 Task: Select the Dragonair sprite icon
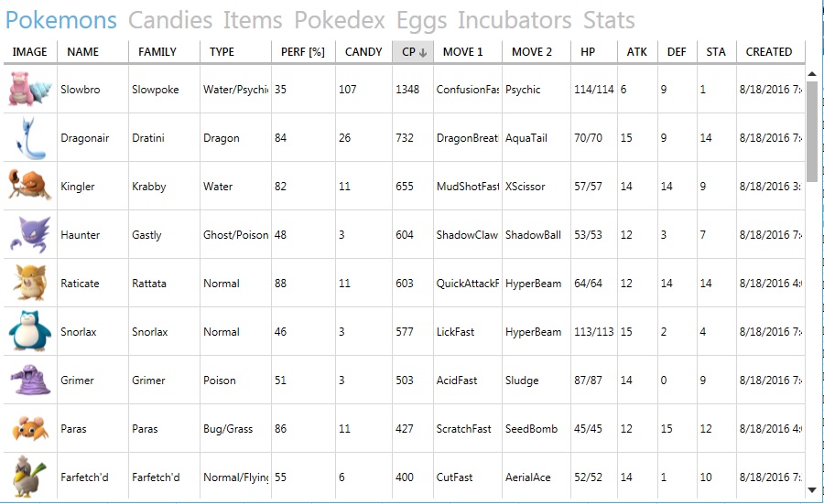click(x=30, y=137)
